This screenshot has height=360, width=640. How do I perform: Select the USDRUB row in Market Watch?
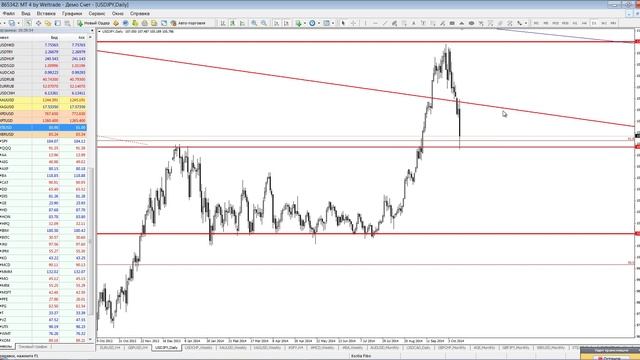[x=43, y=79]
